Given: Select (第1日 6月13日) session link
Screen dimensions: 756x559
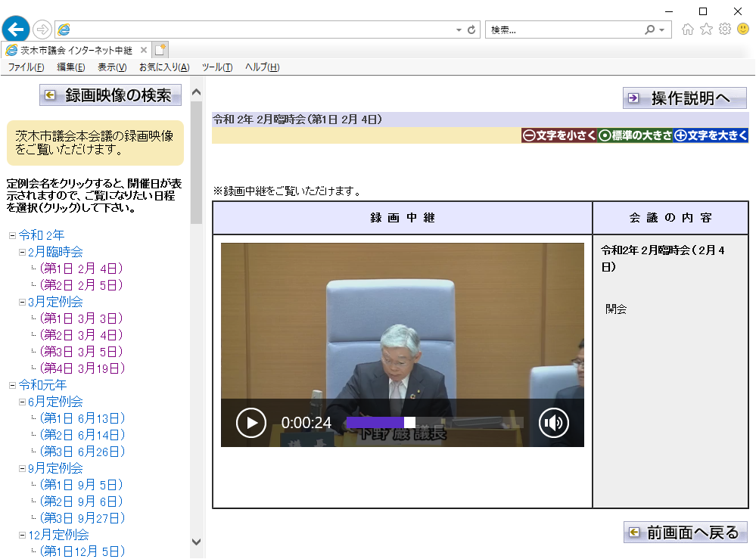Looking at the screenshot, I should click(x=82, y=418).
